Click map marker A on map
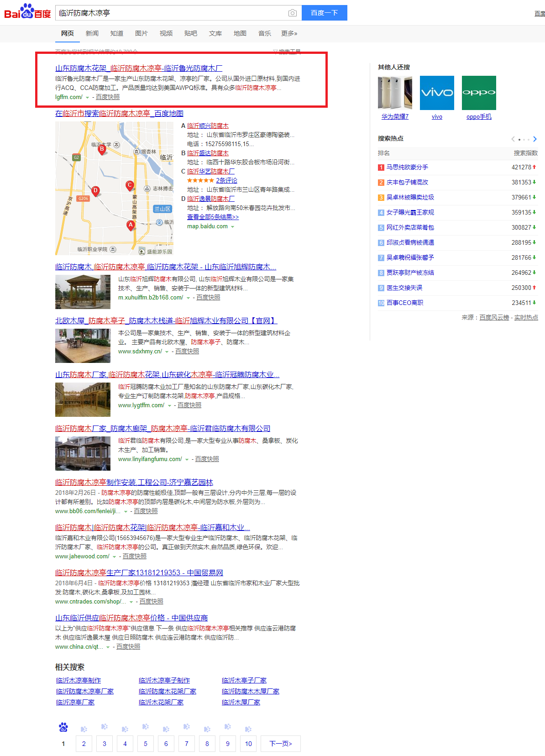 coord(131,225)
